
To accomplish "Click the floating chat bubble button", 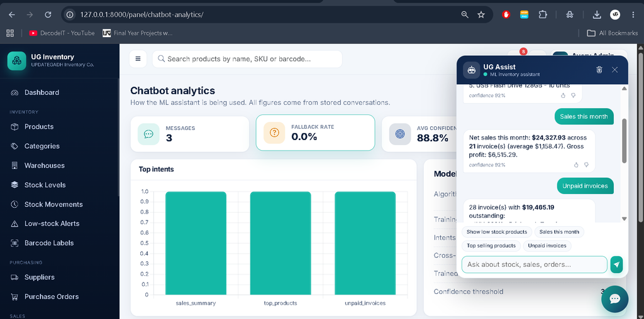I will click(x=614, y=299).
